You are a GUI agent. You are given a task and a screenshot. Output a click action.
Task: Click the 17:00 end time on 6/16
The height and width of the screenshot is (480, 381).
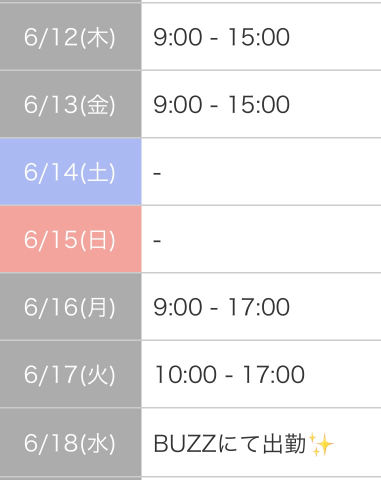(259, 307)
